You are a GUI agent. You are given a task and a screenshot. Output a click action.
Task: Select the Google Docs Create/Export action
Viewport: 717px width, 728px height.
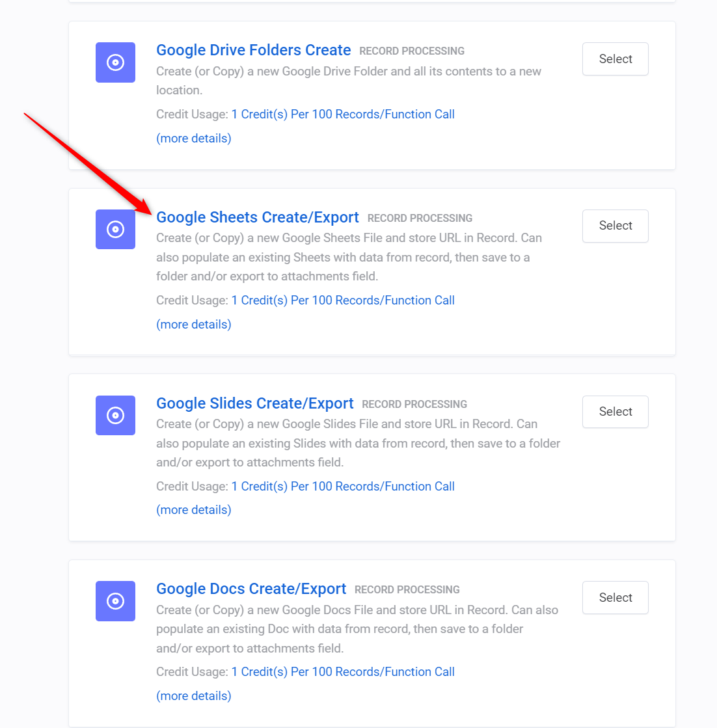pyautogui.click(x=614, y=597)
